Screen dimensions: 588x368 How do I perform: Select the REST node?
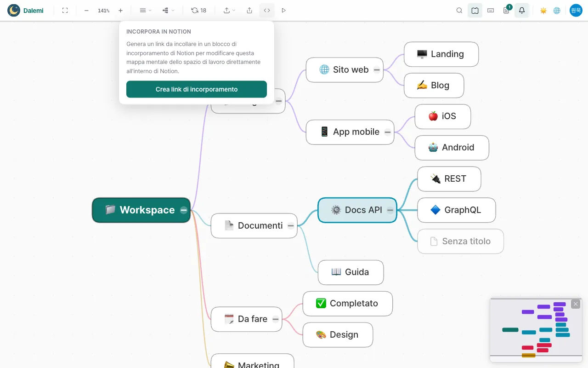click(449, 179)
